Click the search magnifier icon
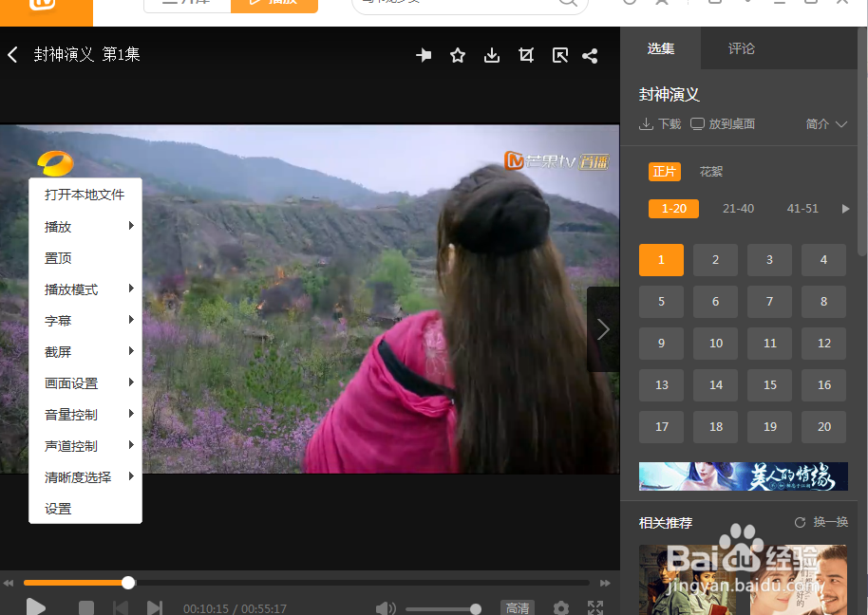 click(567, 2)
